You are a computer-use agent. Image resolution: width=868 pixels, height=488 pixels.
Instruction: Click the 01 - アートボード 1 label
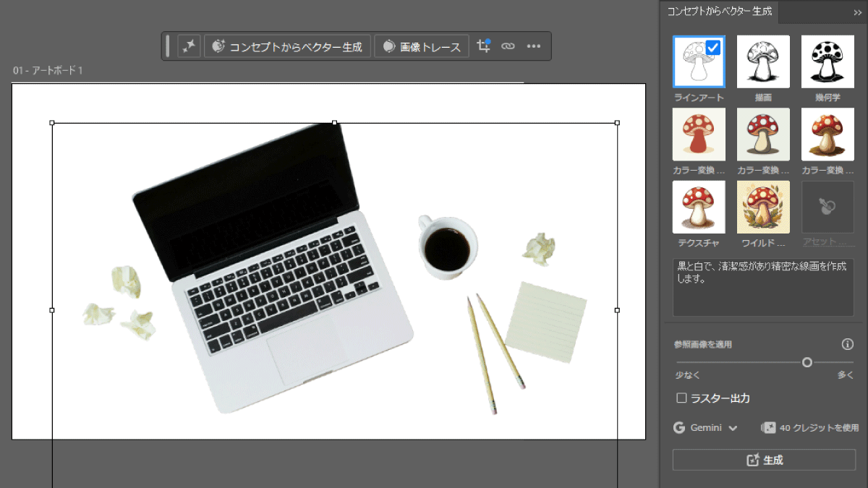(48, 70)
